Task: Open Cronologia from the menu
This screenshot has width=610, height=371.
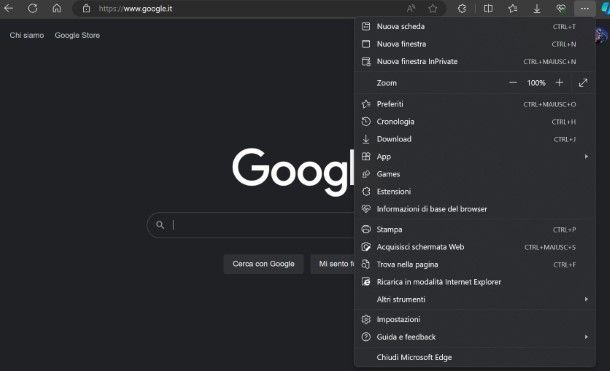Action: coord(475,122)
